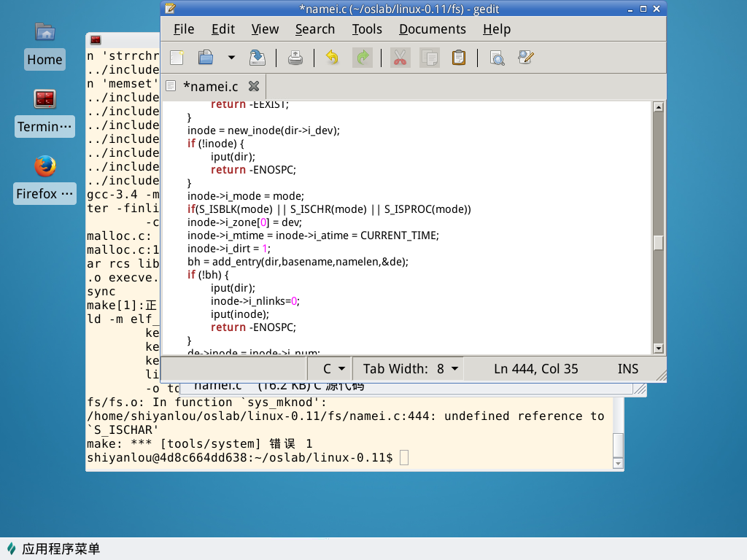Click the Print icon
The width and height of the screenshot is (747, 560).
pos(295,58)
